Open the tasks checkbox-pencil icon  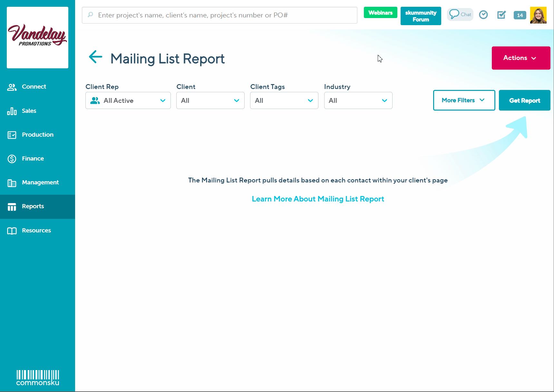pyautogui.click(x=501, y=15)
